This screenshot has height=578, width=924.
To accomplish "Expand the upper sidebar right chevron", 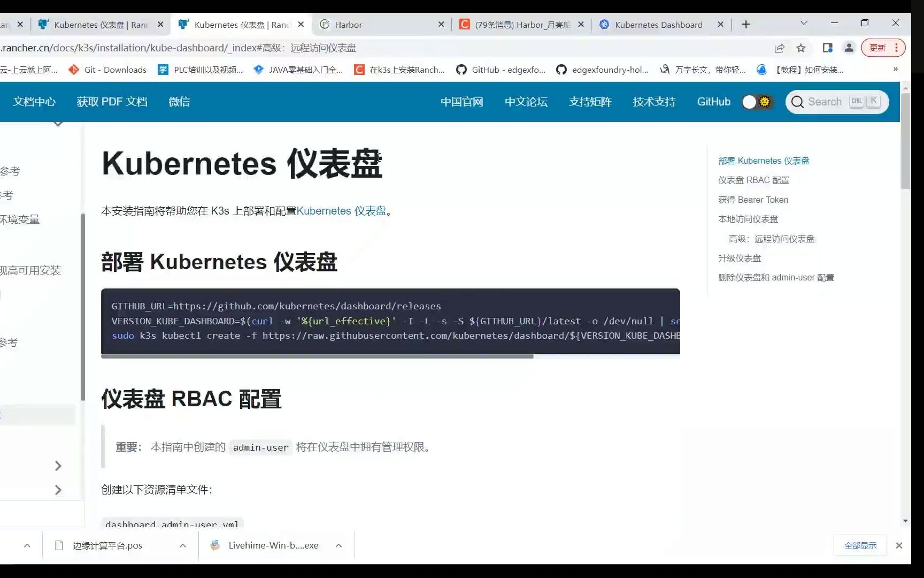I will [x=58, y=466].
